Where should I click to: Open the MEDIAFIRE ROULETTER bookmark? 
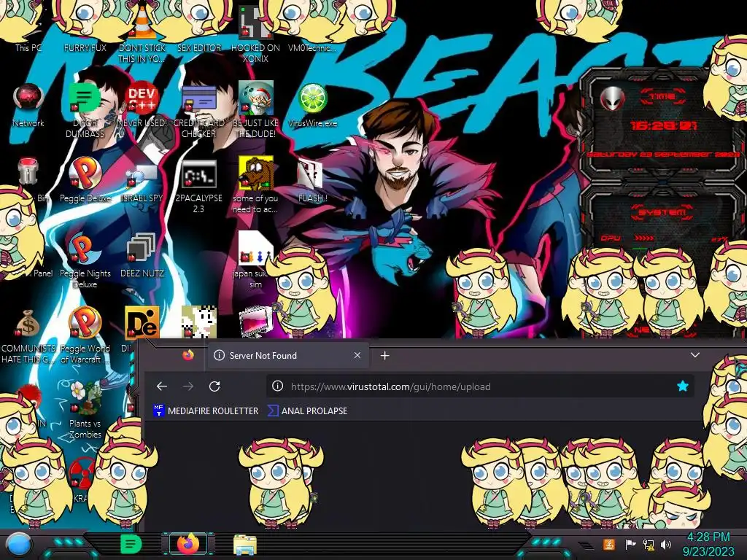(x=206, y=411)
